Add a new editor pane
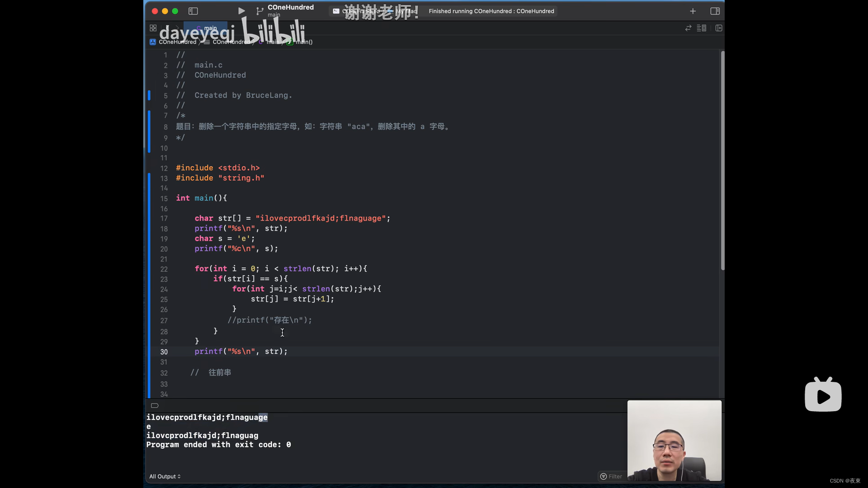Screen dimensions: 868x488 coord(719,28)
